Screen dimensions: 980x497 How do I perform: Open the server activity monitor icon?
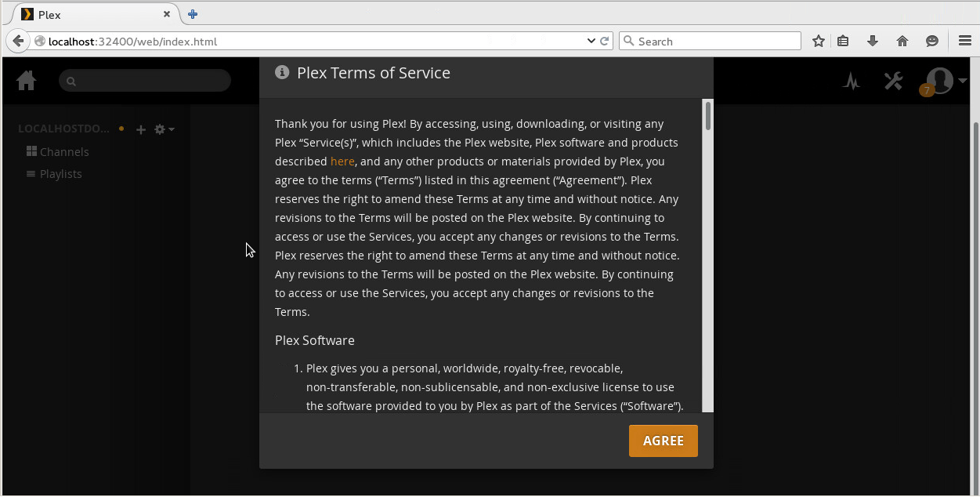(852, 81)
